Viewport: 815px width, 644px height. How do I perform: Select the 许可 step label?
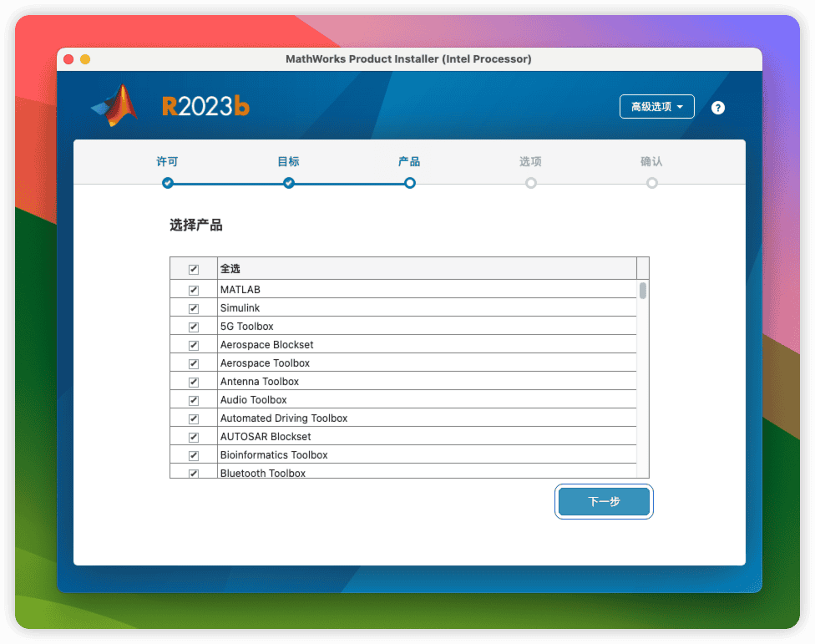[x=167, y=161]
